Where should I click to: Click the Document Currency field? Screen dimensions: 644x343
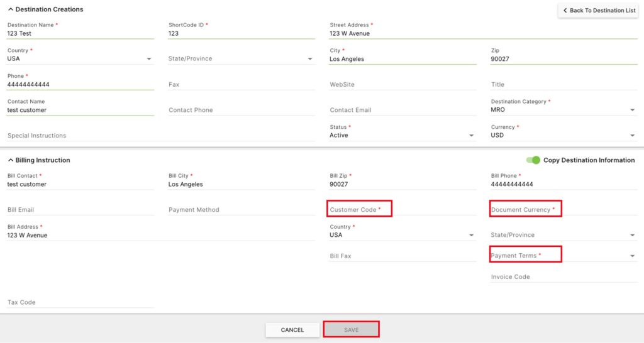(x=563, y=210)
